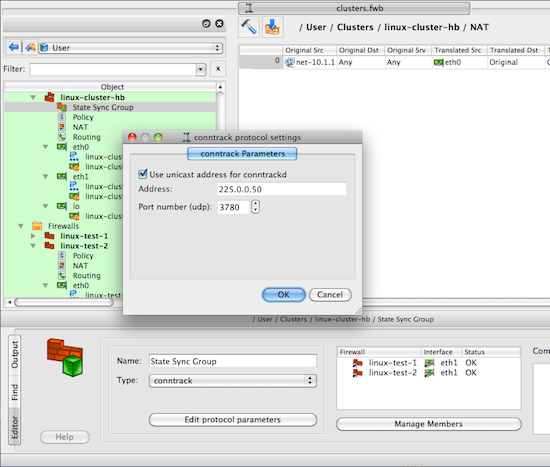Click the Filter text field

(x=113, y=69)
